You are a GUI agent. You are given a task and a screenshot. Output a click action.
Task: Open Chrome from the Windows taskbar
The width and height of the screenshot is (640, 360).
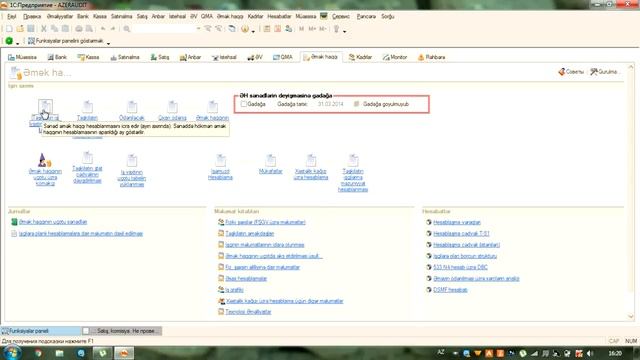pyautogui.click(x=38, y=353)
